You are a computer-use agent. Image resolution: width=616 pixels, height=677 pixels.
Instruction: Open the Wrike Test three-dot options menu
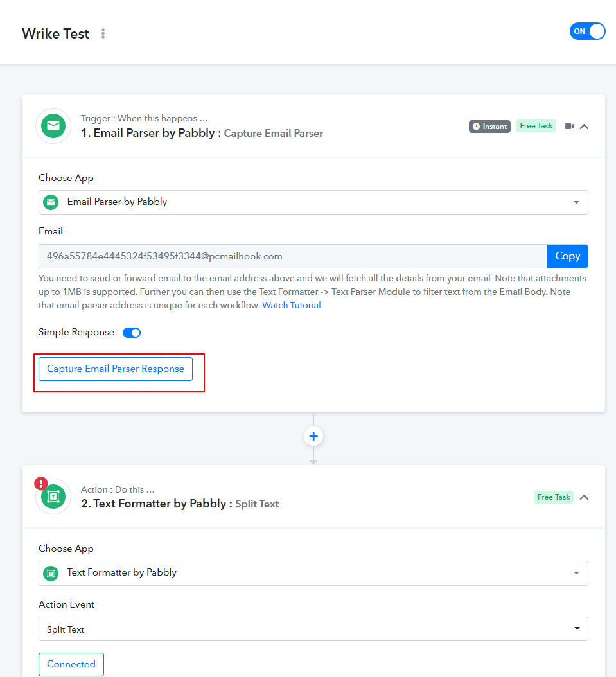(103, 33)
